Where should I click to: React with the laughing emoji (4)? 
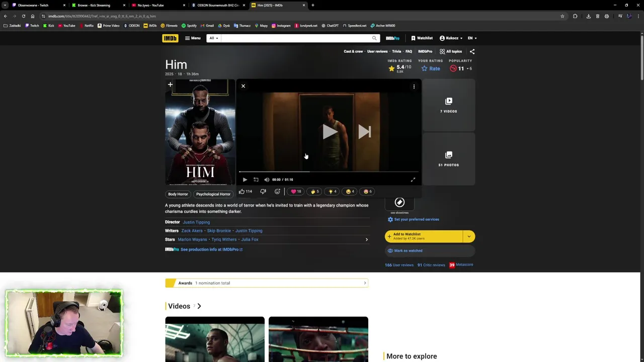350,192
